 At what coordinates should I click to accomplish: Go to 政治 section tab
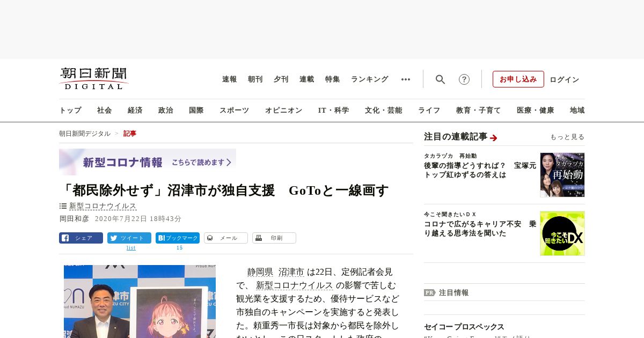(x=166, y=111)
